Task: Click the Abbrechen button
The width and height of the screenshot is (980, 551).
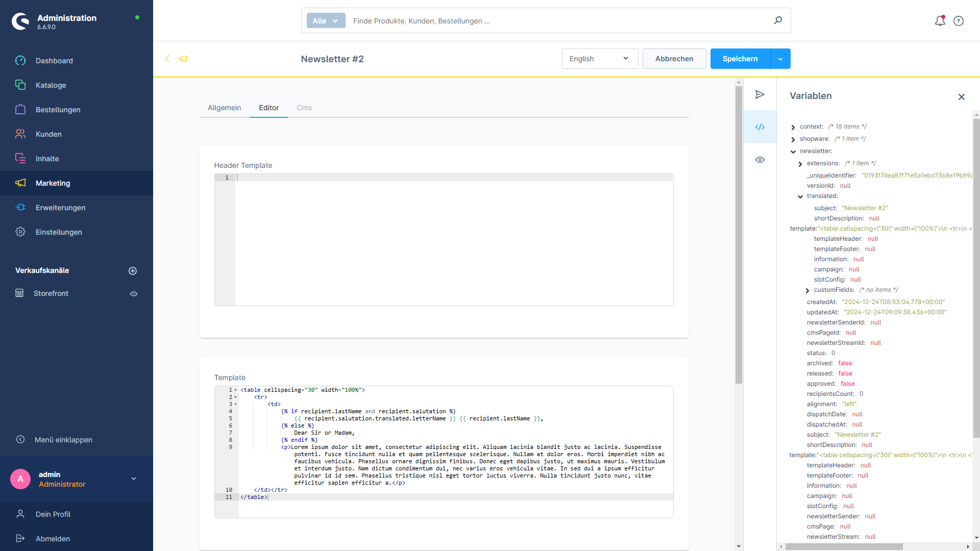Action: coord(674,59)
